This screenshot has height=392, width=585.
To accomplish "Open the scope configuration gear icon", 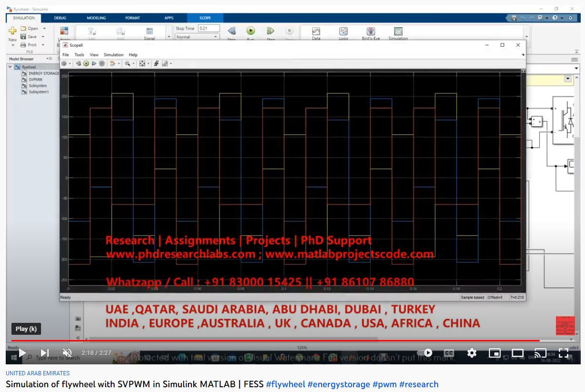I will pos(64,63).
